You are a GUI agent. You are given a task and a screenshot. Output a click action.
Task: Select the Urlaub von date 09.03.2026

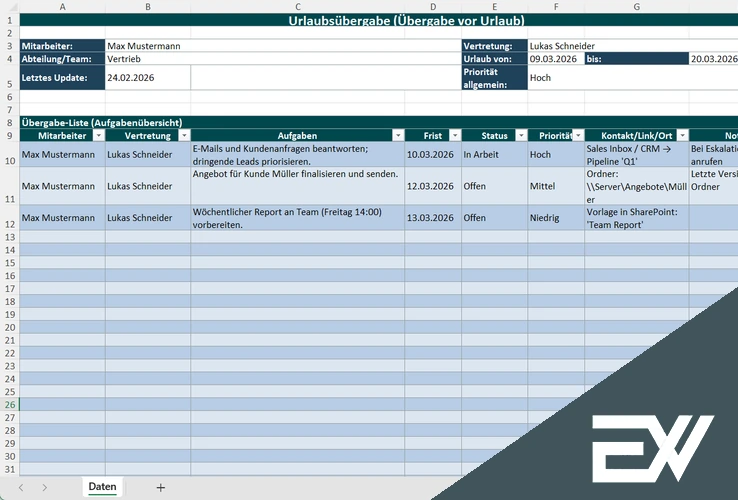coord(556,59)
